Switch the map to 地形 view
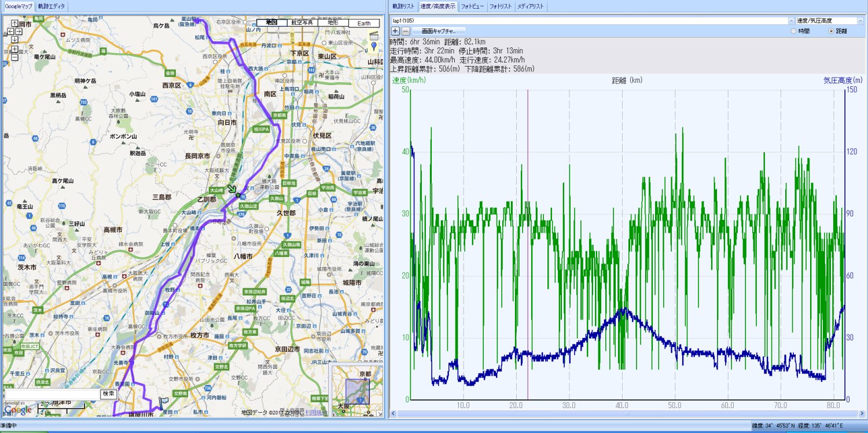The height and width of the screenshot is (433, 868). coord(333,23)
